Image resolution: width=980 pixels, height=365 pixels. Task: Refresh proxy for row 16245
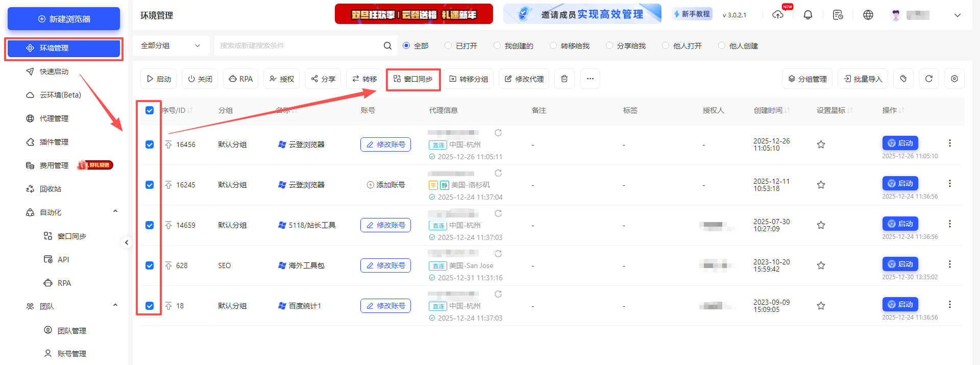pyautogui.click(x=498, y=173)
